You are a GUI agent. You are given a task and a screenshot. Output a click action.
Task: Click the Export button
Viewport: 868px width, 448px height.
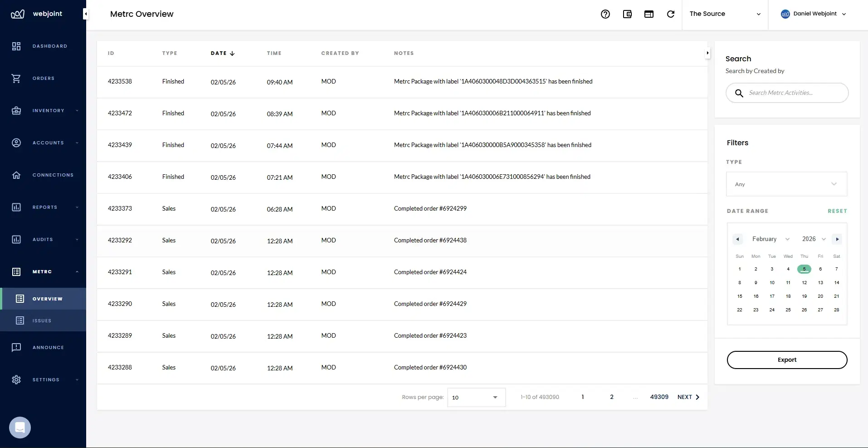coord(787,359)
